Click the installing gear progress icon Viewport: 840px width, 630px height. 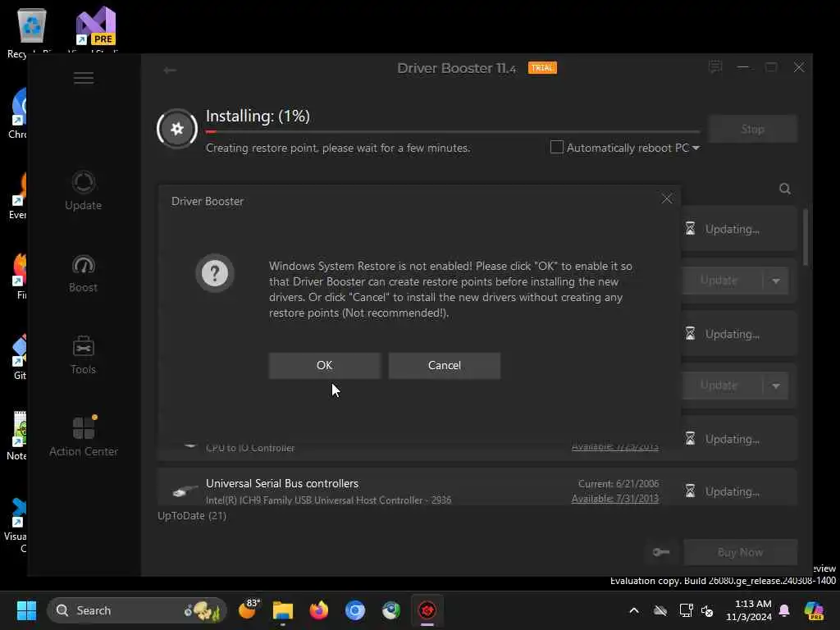(x=177, y=129)
